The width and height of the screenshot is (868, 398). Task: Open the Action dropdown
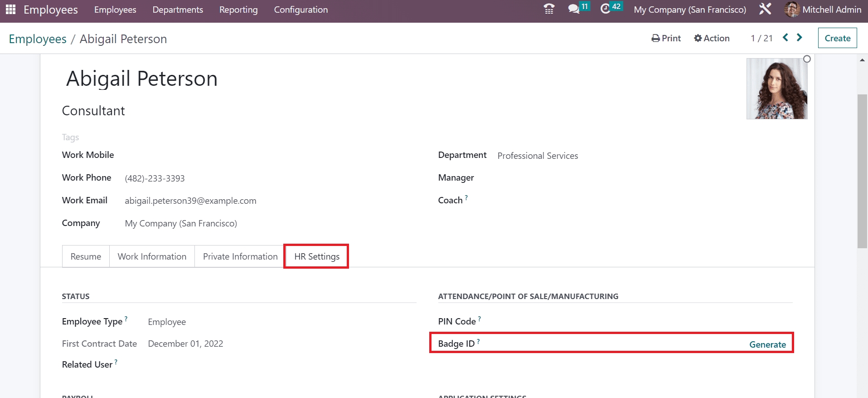712,39
